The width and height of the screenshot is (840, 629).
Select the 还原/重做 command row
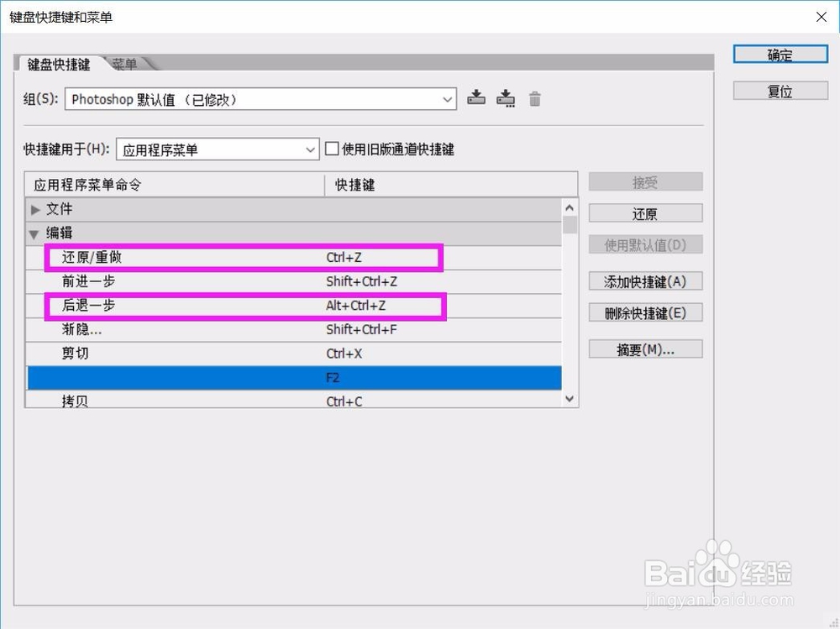coord(168,258)
